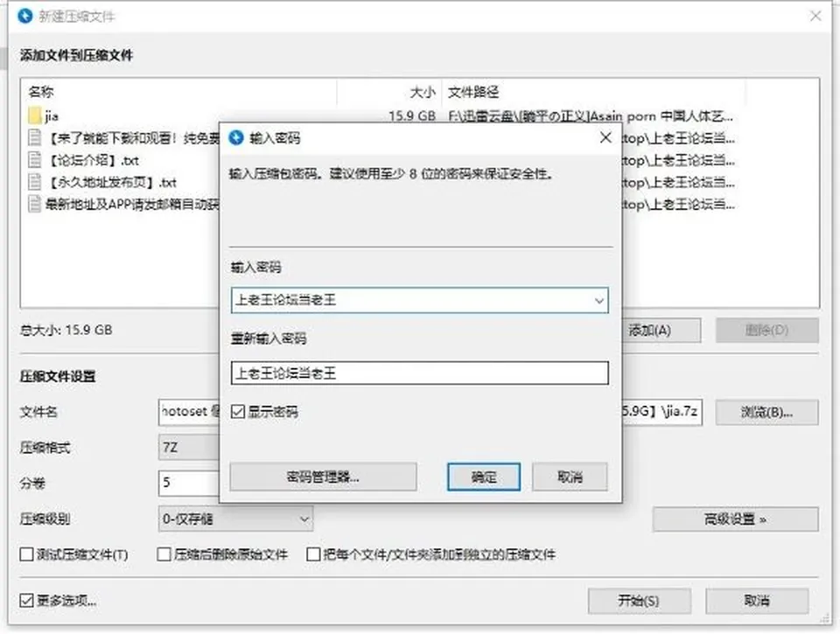Click 取消 in the password dialog
Image resolution: width=840 pixels, height=634 pixels.
click(x=570, y=477)
